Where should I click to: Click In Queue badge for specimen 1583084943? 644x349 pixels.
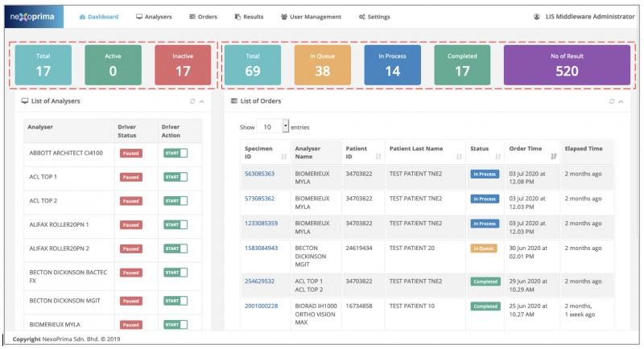[x=484, y=248]
